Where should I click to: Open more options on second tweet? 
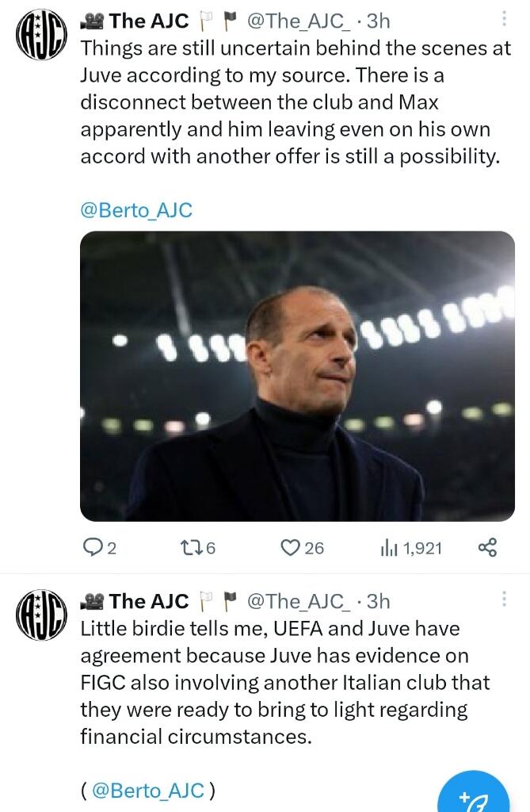point(506,599)
